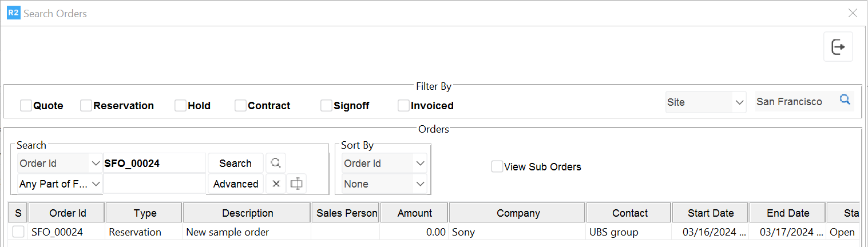Check the Invoiced filter checkbox
This screenshot has width=868, height=247.
point(403,106)
